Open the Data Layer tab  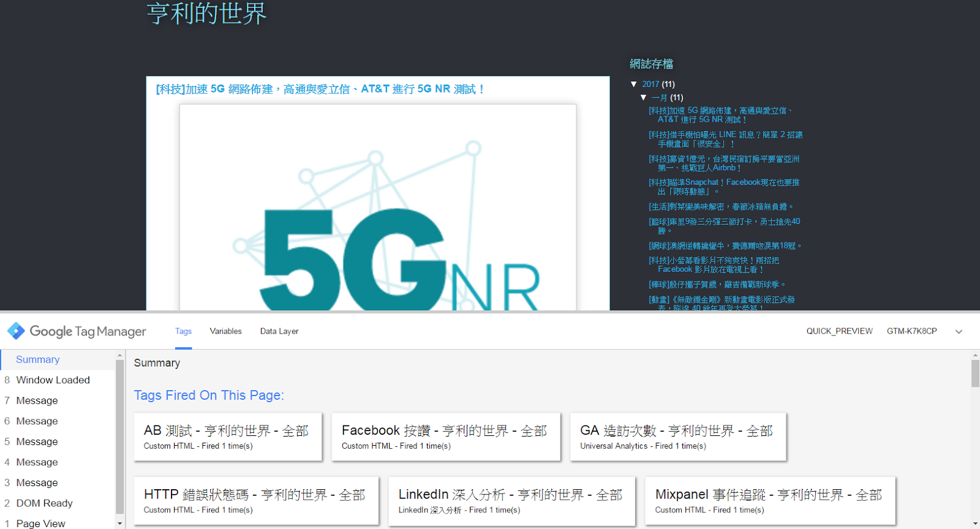(x=279, y=331)
